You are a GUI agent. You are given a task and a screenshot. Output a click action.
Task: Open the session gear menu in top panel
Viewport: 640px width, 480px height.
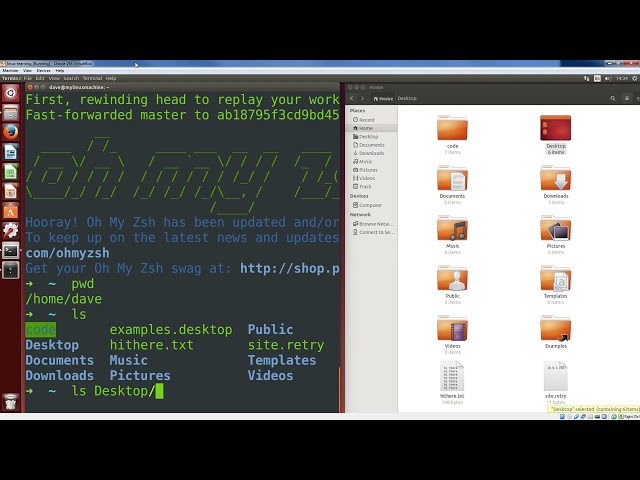(x=635, y=78)
